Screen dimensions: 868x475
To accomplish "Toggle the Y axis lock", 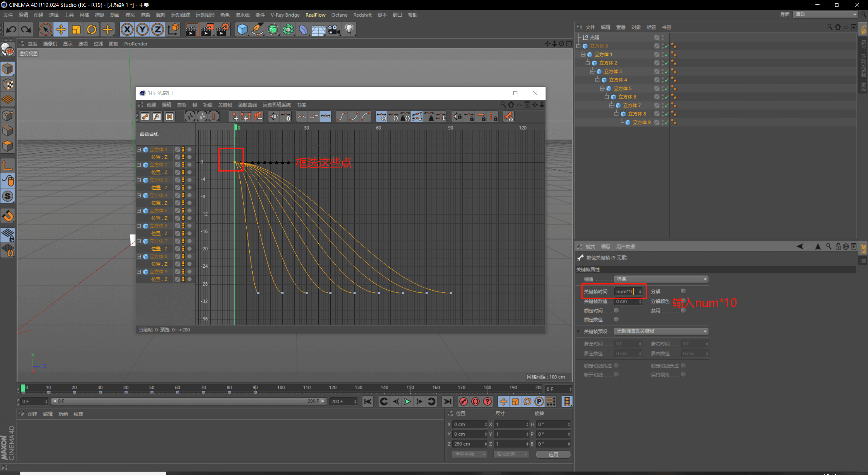I will pyautogui.click(x=142, y=30).
